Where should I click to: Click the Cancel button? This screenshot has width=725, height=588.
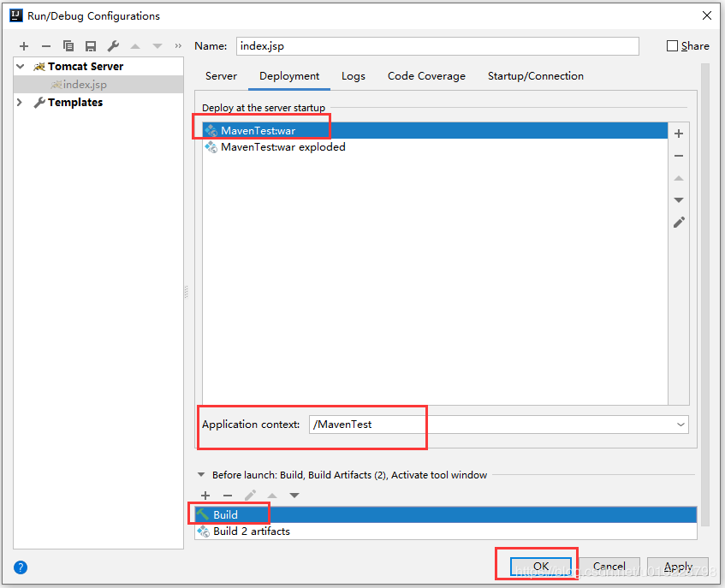(x=609, y=567)
